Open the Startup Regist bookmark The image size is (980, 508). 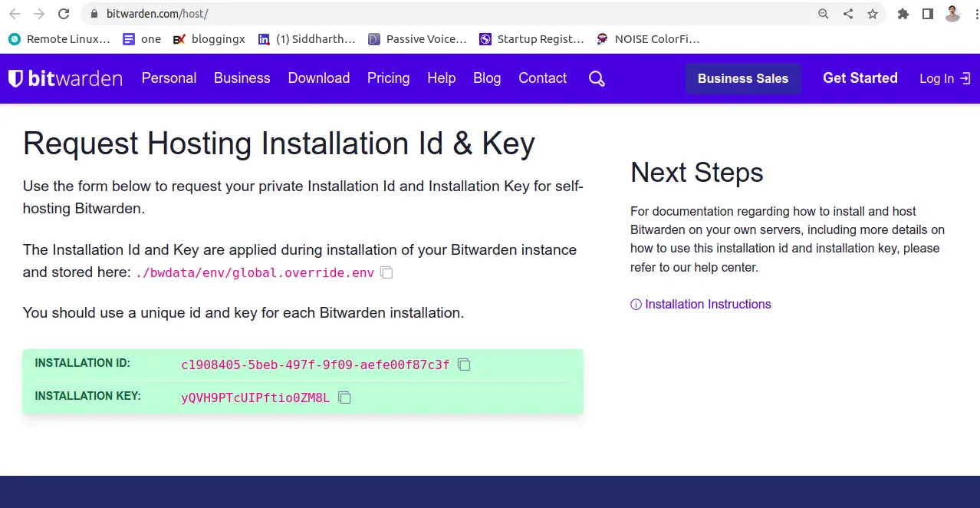531,39
